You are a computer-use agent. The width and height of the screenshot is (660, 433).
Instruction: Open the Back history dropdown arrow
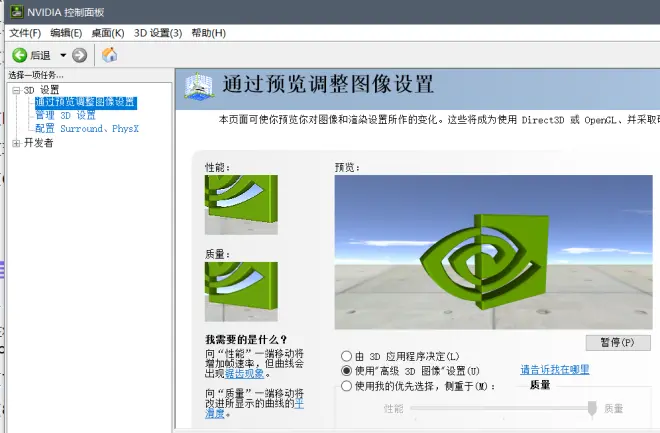[x=63, y=55]
